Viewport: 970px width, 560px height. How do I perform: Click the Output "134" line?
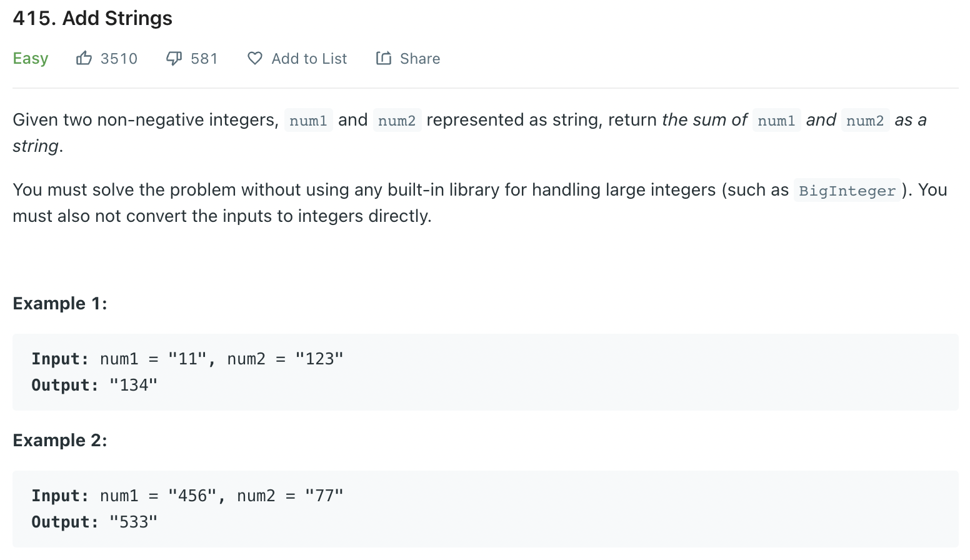click(94, 385)
